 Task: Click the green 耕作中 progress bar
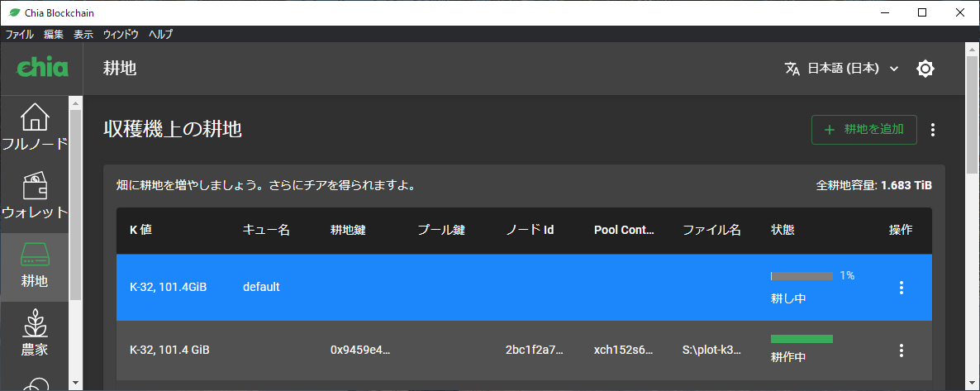pos(802,338)
